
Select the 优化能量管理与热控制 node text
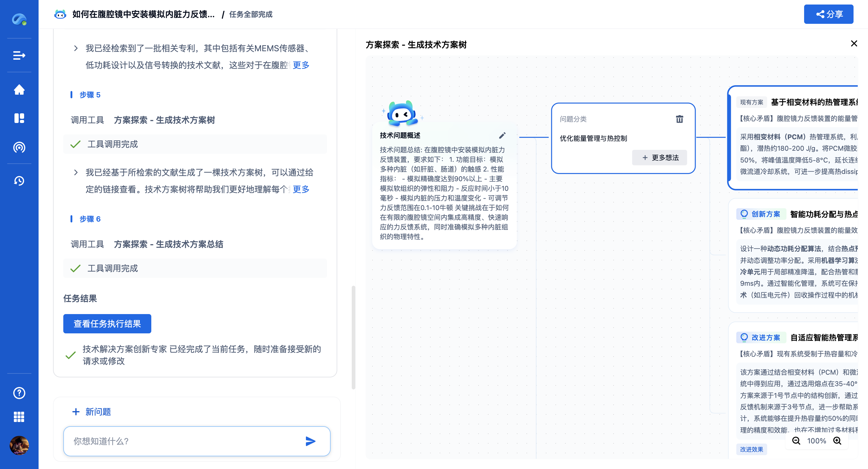(593, 138)
